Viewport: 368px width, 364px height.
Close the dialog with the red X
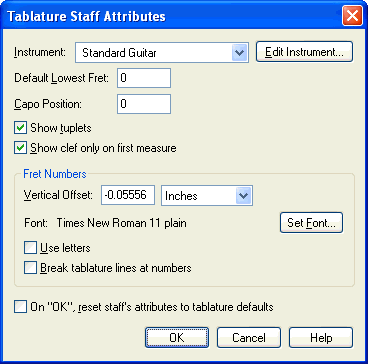[x=352, y=16]
